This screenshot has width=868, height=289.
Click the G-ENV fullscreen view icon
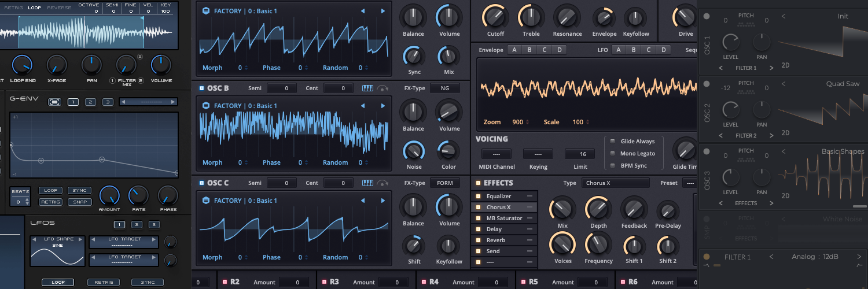pyautogui.click(x=54, y=102)
